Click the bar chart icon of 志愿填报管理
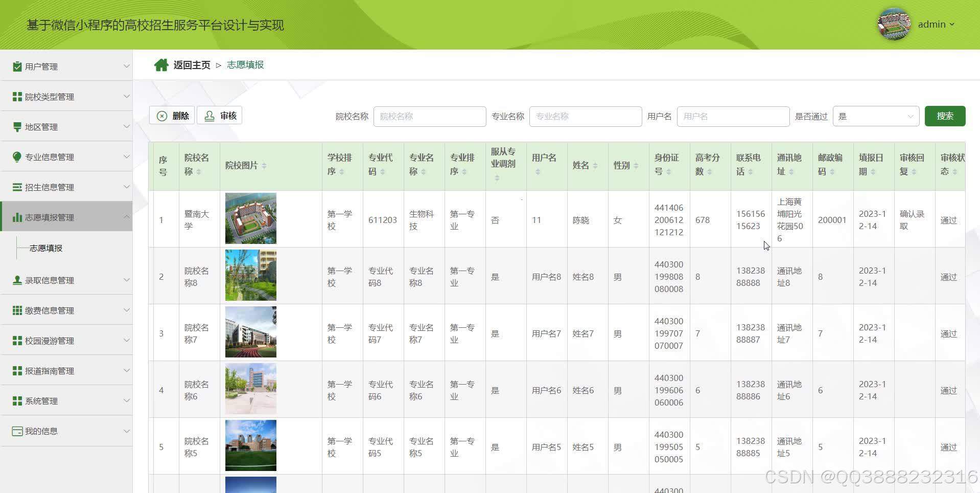 coord(17,217)
